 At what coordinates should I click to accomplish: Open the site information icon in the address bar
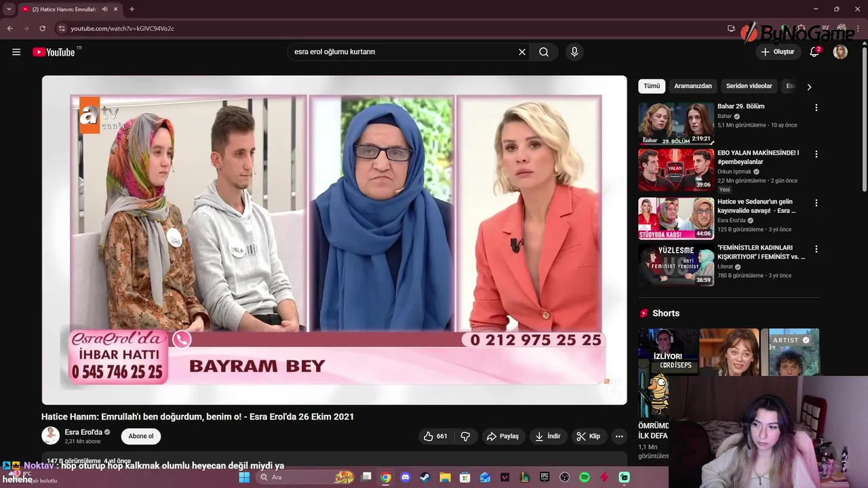point(62,28)
